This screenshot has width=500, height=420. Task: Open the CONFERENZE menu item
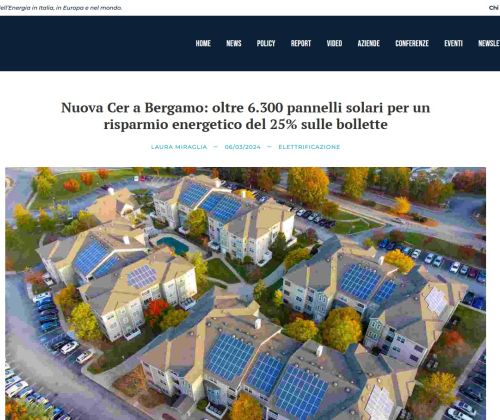click(412, 43)
